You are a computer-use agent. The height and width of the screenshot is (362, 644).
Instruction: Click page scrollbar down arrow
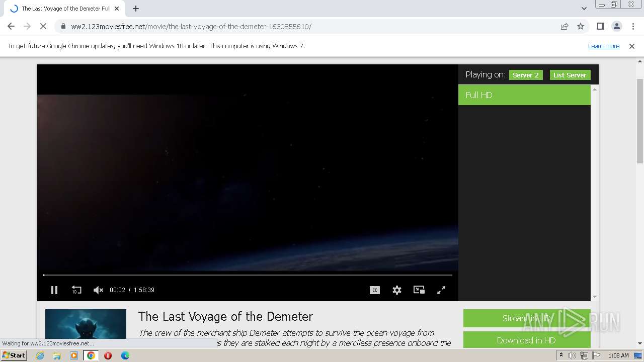640,344
